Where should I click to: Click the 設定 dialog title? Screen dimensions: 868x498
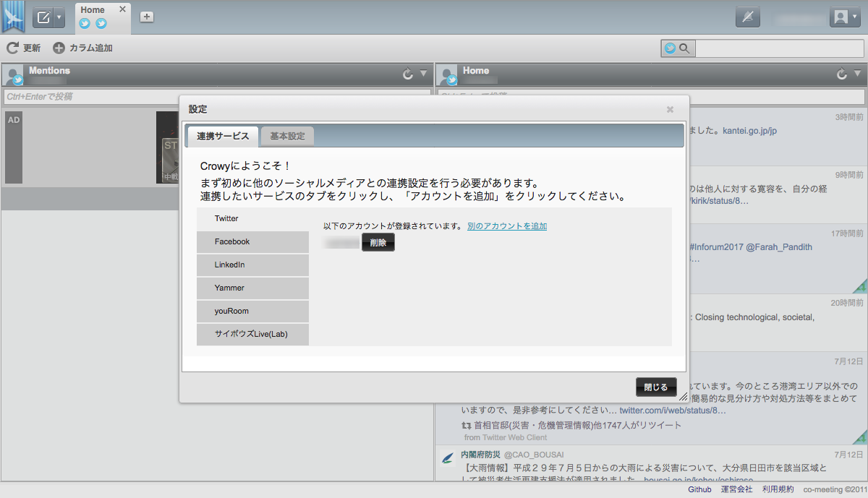point(197,109)
